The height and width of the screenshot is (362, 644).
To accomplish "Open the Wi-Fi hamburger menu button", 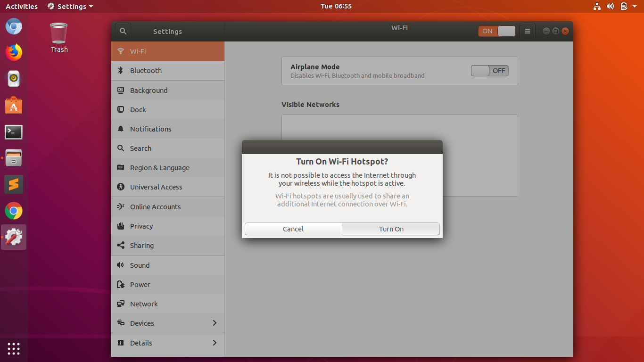I will [x=528, y=31].
